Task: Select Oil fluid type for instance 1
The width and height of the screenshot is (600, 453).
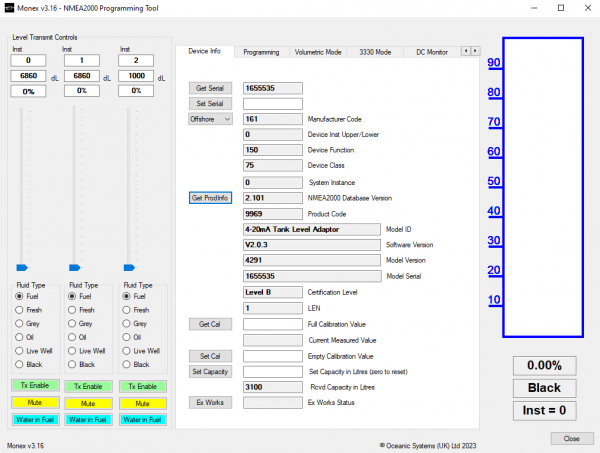Action: click(77, 337)
